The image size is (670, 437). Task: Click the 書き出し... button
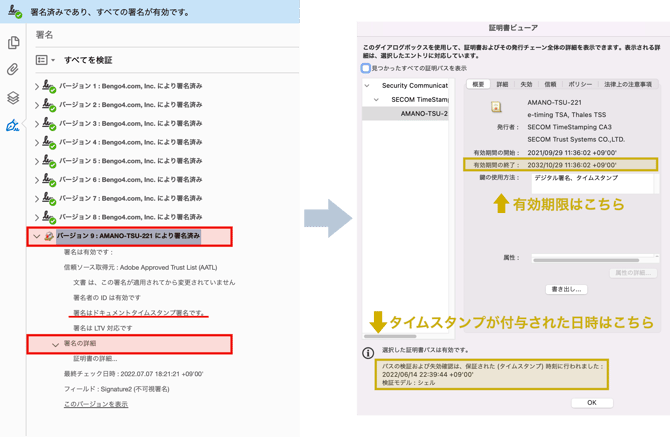(567, 289)
